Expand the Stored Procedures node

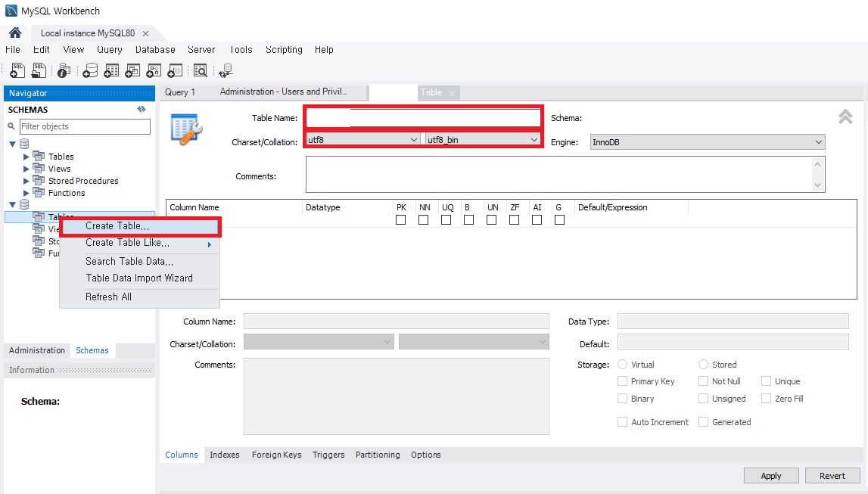(x=26, y=181)
